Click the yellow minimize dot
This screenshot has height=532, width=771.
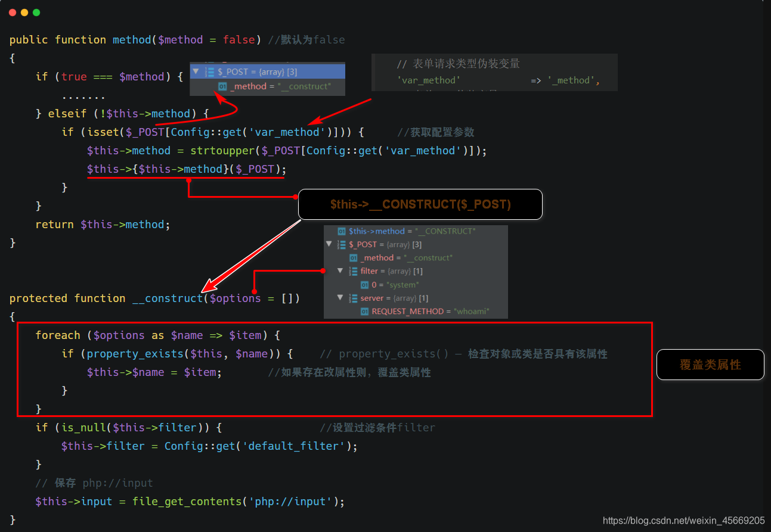24,13
